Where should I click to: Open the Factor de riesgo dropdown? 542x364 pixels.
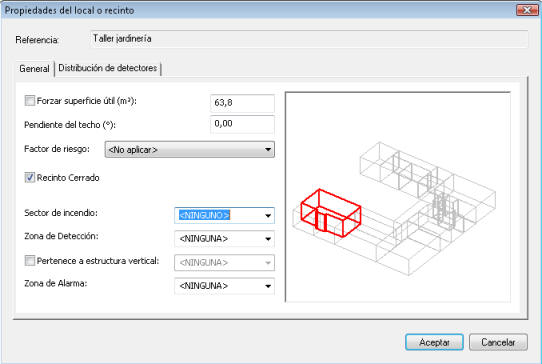tap(190, 150)
